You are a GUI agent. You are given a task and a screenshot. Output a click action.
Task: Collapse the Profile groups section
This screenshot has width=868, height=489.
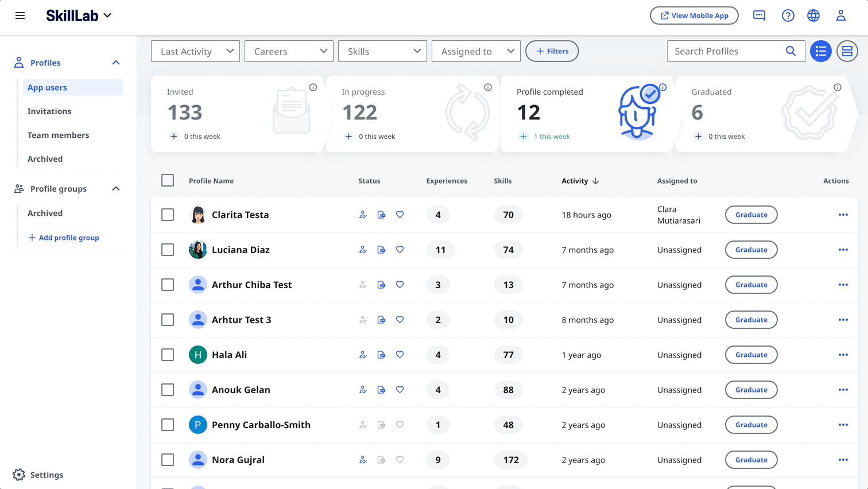(x=116, y=189)
